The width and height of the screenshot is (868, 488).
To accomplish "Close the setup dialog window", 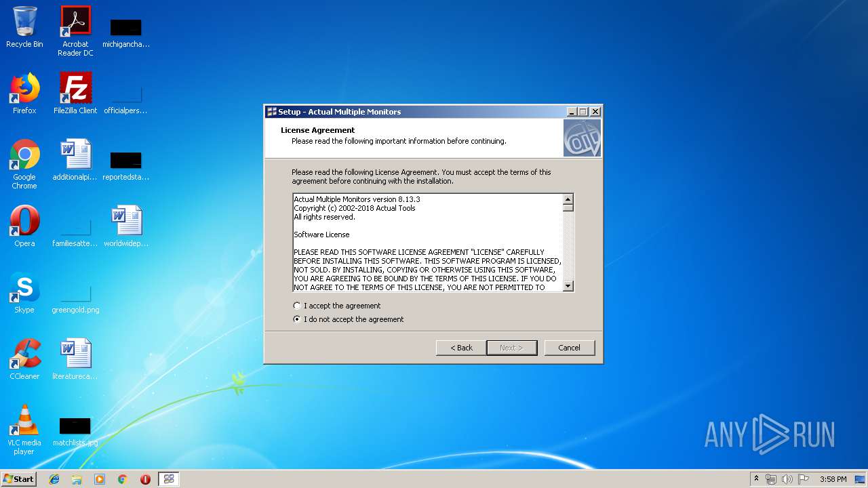I will coord(595,112).
